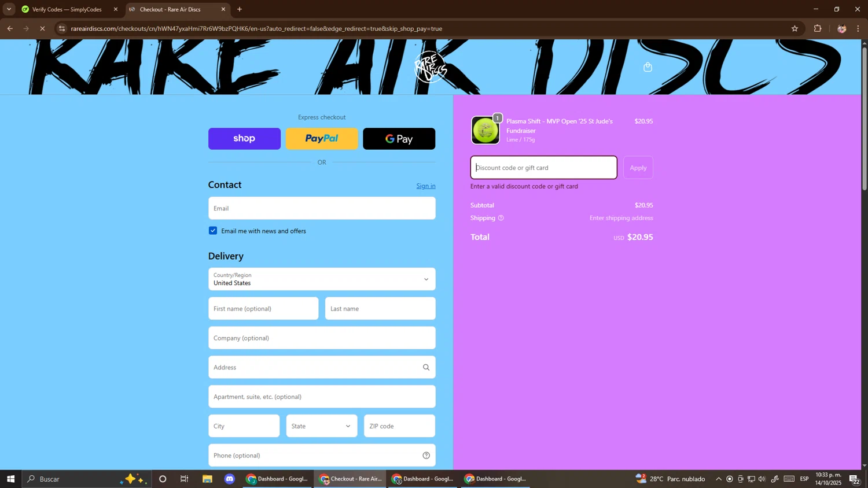Open the clock showing 10:33 p. m.
This screenshot has width=868, height=488.
(x=828, y=479)
